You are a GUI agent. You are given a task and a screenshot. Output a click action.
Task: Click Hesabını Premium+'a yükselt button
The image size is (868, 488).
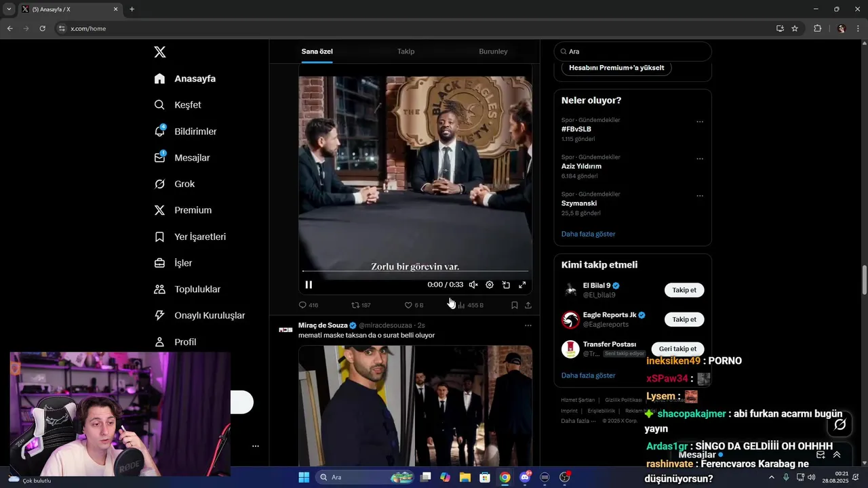click(616, 68)
